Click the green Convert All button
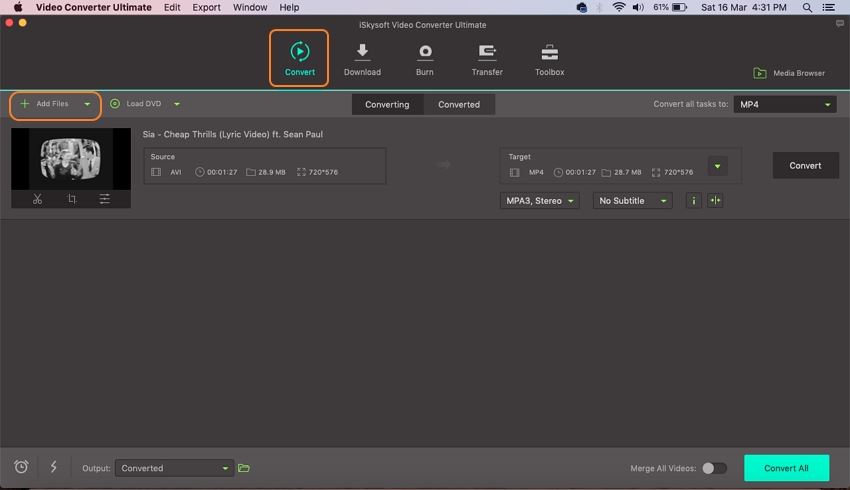The width and height of the screenshot is (850, 490). (x=786, y=468)
